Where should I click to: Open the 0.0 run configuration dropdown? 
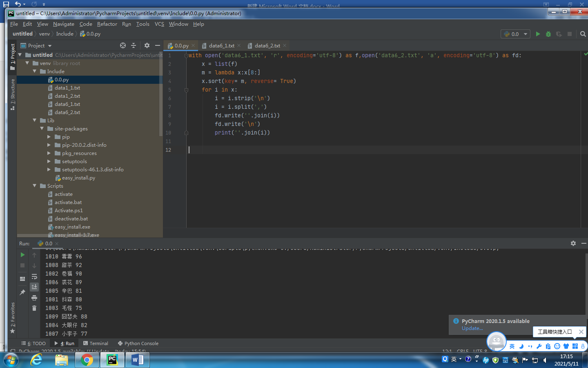click(516, 34)
